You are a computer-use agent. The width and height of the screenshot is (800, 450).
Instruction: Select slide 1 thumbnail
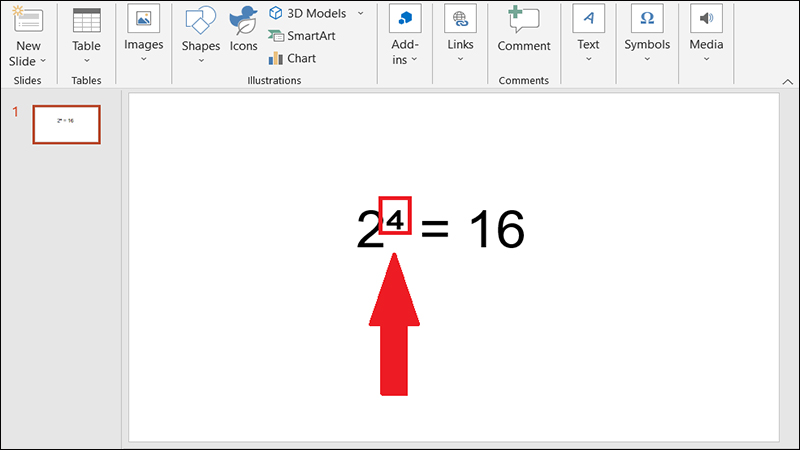(x=66, y=124)
